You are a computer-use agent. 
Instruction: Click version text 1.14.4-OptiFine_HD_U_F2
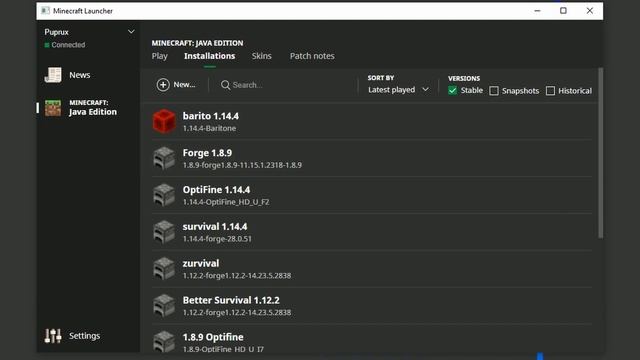[x=226, y=202]
